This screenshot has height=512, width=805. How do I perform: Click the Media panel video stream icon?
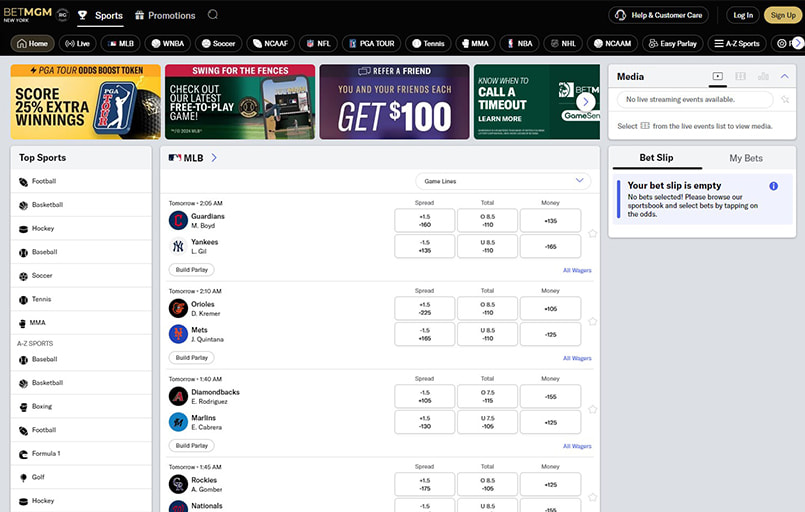(x=717, y=76)
